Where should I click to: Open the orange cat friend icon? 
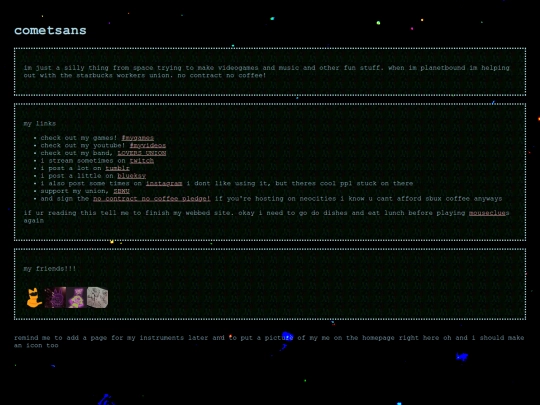(x=34, y=298)
